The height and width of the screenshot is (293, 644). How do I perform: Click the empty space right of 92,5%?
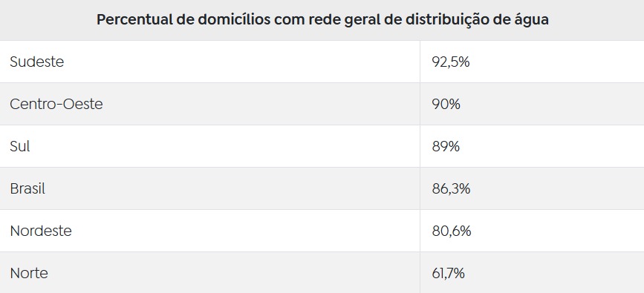pyautogui.click(x=556, y=62)
